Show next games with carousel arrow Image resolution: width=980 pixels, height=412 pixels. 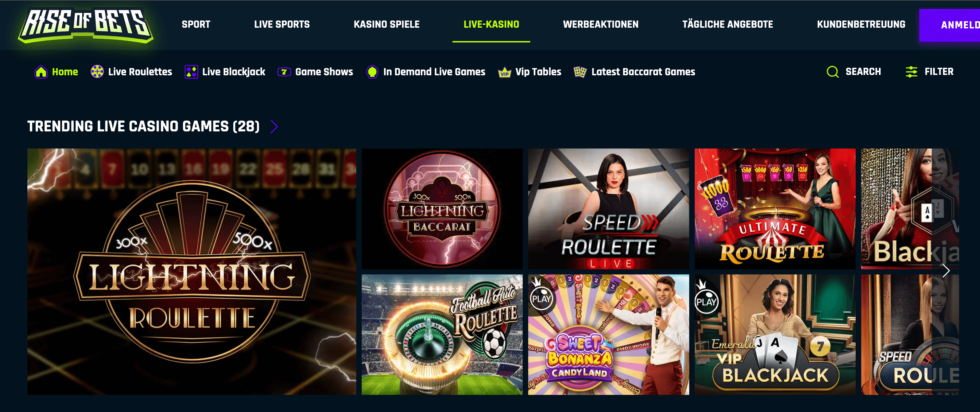[x=946, y=271]
